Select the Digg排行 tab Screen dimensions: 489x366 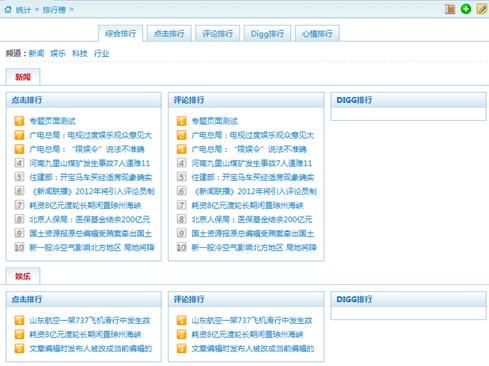pos(267,33)
